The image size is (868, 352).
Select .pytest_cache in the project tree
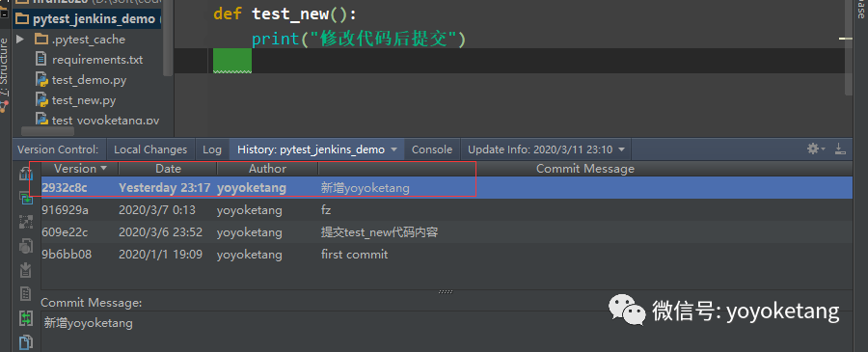click(88, 40)
